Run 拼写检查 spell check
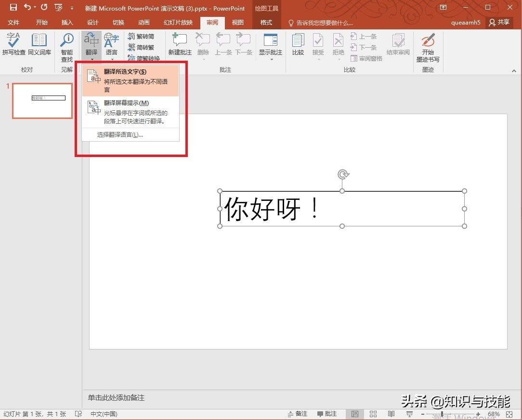This screenshot has width=522, height=420. (x=13, y=44)
